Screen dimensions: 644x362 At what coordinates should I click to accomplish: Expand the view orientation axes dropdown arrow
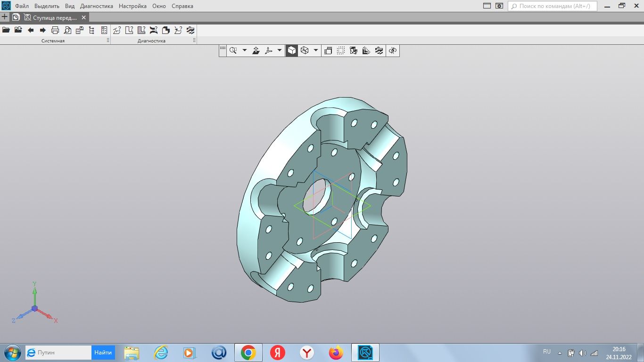[x=280, y=50]
